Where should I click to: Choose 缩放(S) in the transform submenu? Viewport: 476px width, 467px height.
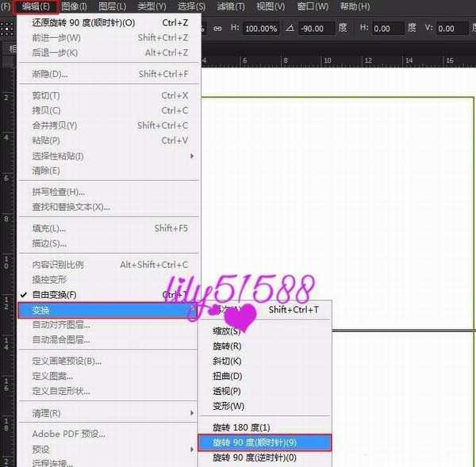227,331
